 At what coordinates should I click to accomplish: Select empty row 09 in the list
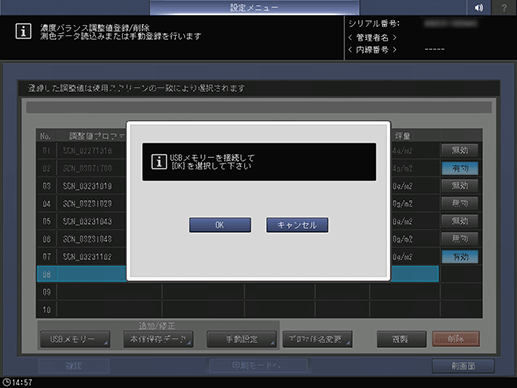click(259, 292)
